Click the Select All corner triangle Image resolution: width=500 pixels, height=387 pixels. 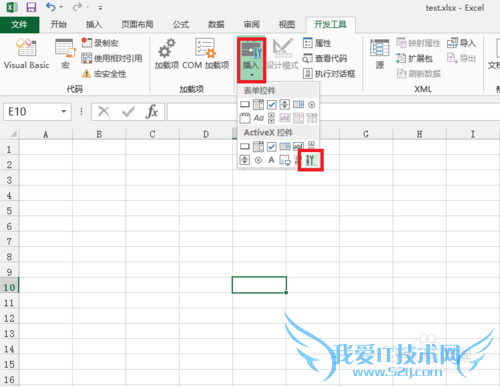[13, 134]
